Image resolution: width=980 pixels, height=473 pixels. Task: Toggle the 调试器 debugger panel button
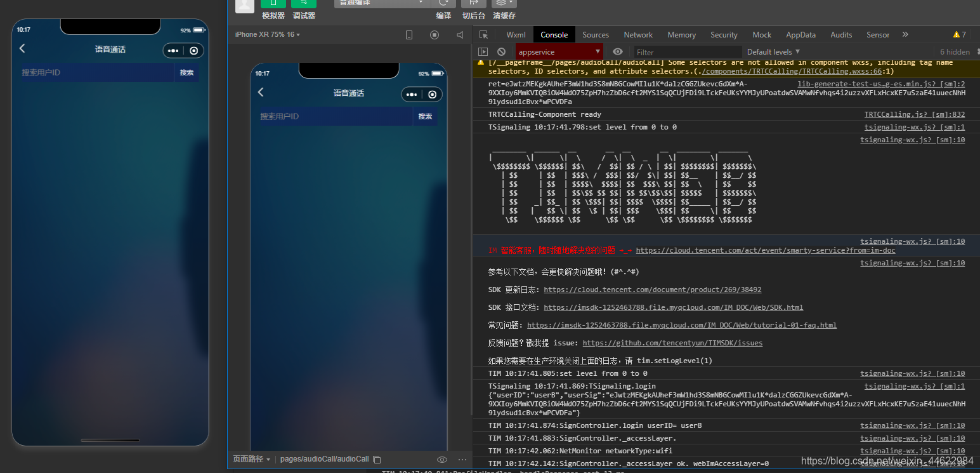304,4
